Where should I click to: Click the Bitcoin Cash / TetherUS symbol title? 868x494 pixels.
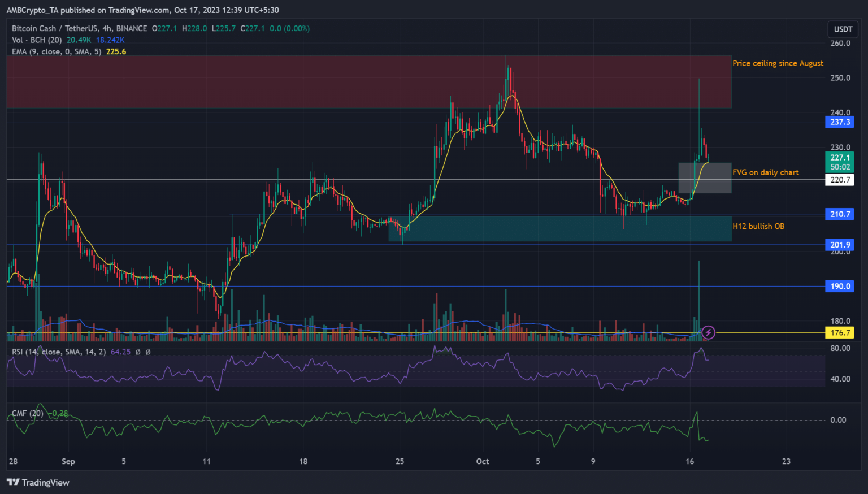coord(79,28)
